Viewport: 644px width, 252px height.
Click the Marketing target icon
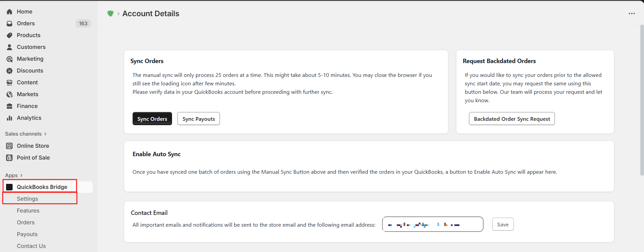click(x=9, y=59)
